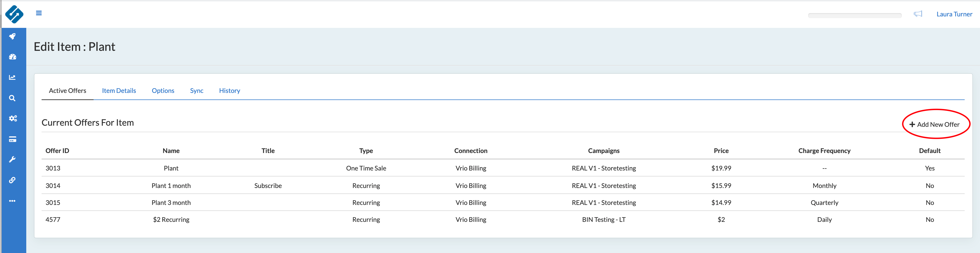
Task: Toggle the hamburger menu
Action: pos(39,13)
